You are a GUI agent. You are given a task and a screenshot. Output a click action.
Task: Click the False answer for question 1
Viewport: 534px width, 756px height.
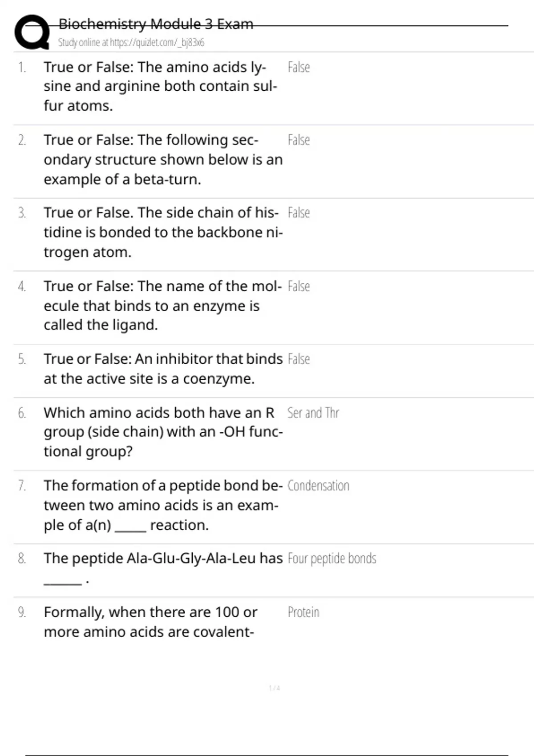[x=299, y=67]
